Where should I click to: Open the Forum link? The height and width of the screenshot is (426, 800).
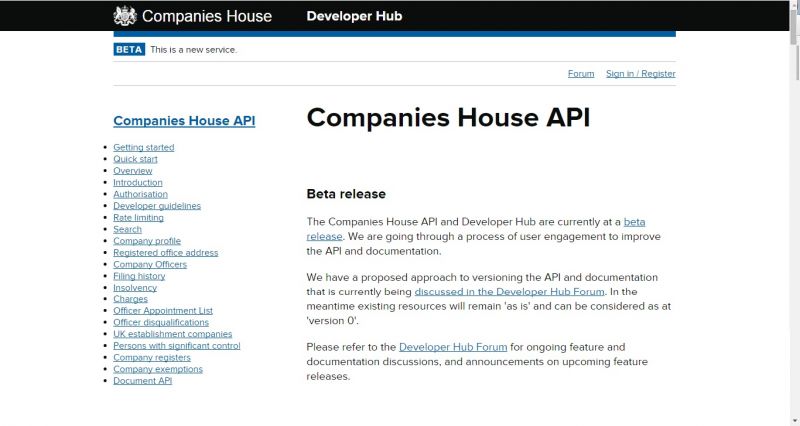[581, 73]
